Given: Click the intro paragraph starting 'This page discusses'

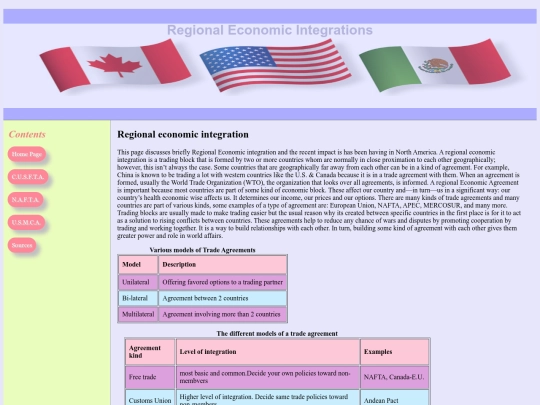Looking at the screenshot, I should (319, 194).
